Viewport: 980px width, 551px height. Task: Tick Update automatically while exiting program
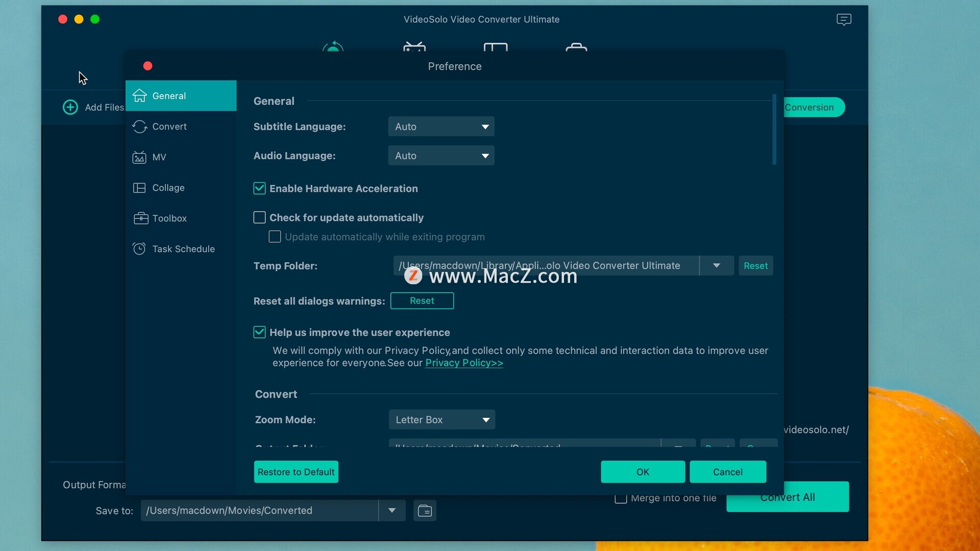[x=275, y=237]
